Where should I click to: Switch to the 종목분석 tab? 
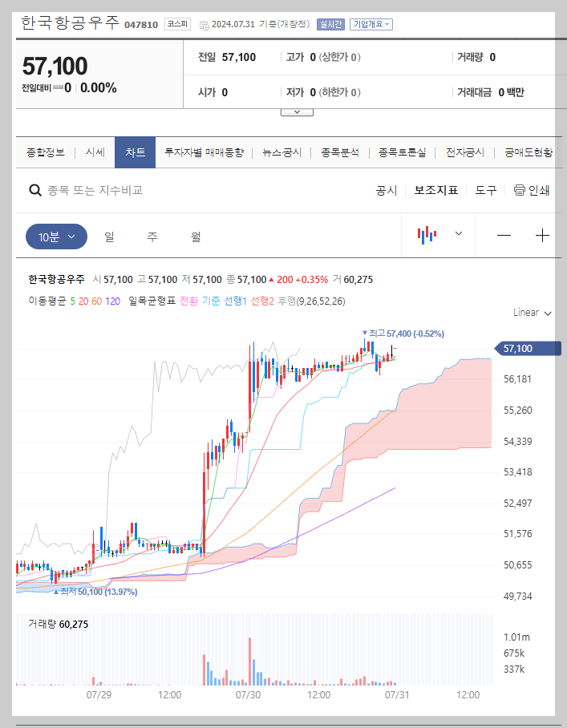(x=340, y=152)
